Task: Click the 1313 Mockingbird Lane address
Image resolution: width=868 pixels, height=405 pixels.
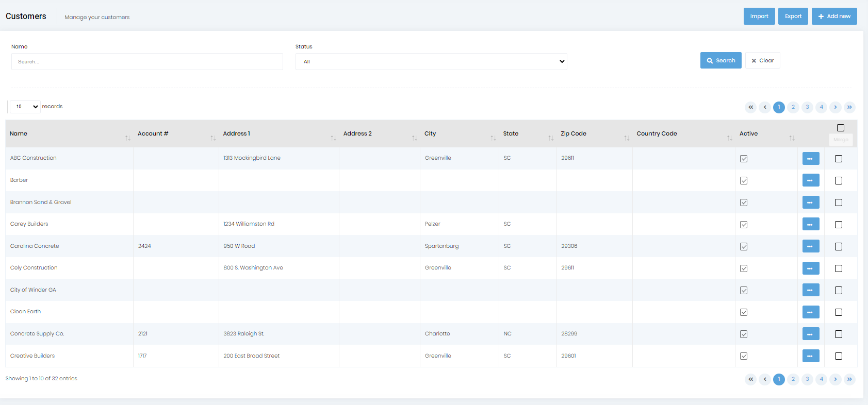Action: click(252, 158)
